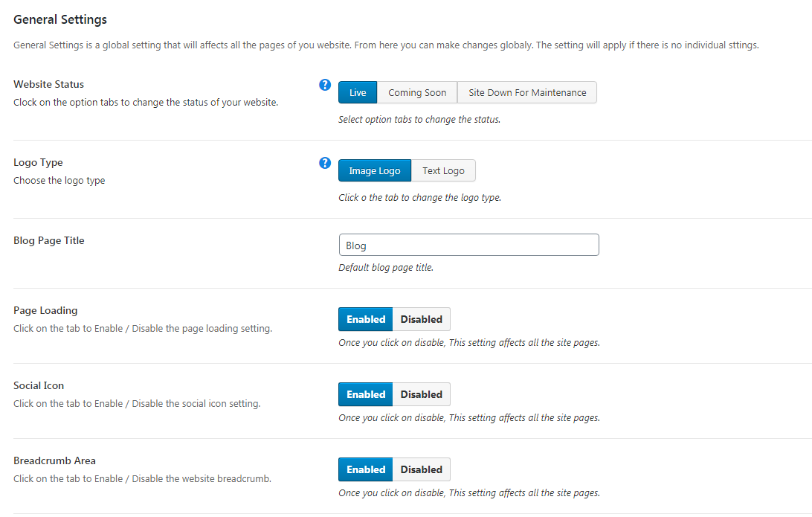Click the Website Status label

tap(49, 85)
